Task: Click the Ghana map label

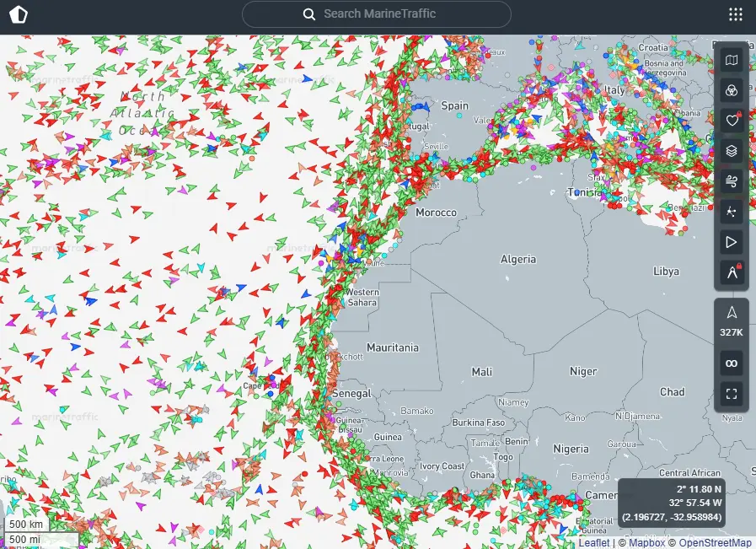Action: 482,475
